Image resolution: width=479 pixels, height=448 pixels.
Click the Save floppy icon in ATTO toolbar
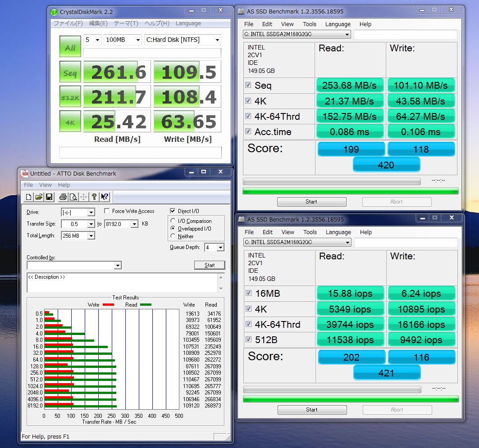tap(49, 197)
